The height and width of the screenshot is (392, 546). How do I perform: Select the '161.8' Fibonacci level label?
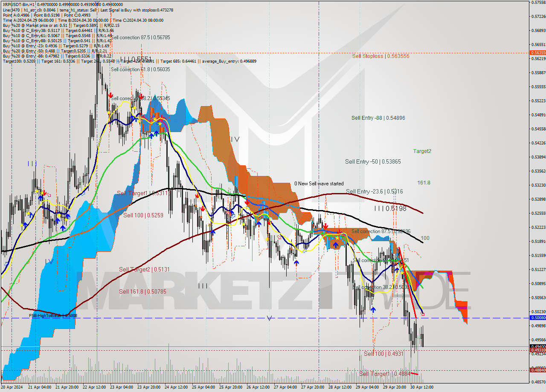click(x=424, y=182)
